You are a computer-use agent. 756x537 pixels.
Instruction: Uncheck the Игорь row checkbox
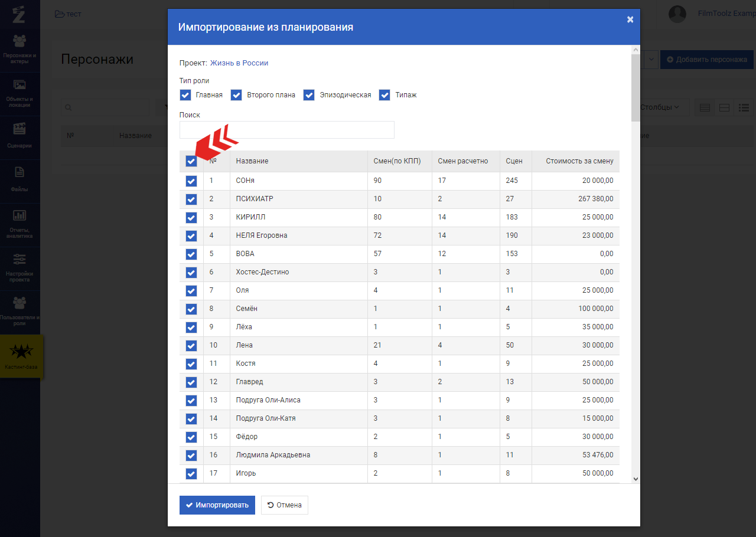191,474
